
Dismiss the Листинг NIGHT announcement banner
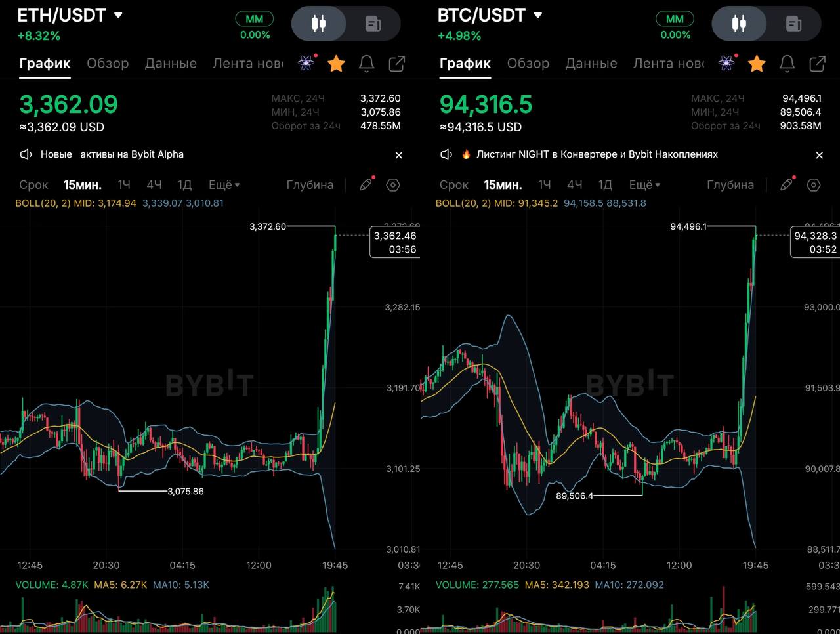point(819,155)
